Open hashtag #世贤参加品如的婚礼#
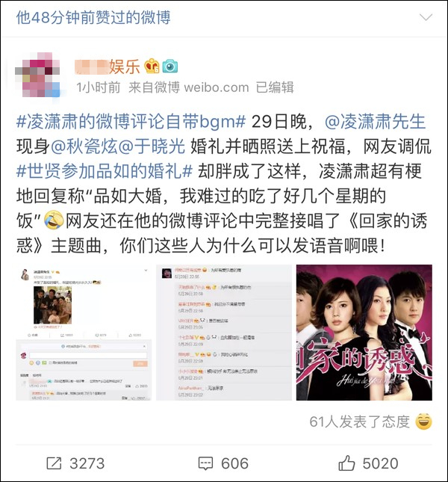 point(105,171)
